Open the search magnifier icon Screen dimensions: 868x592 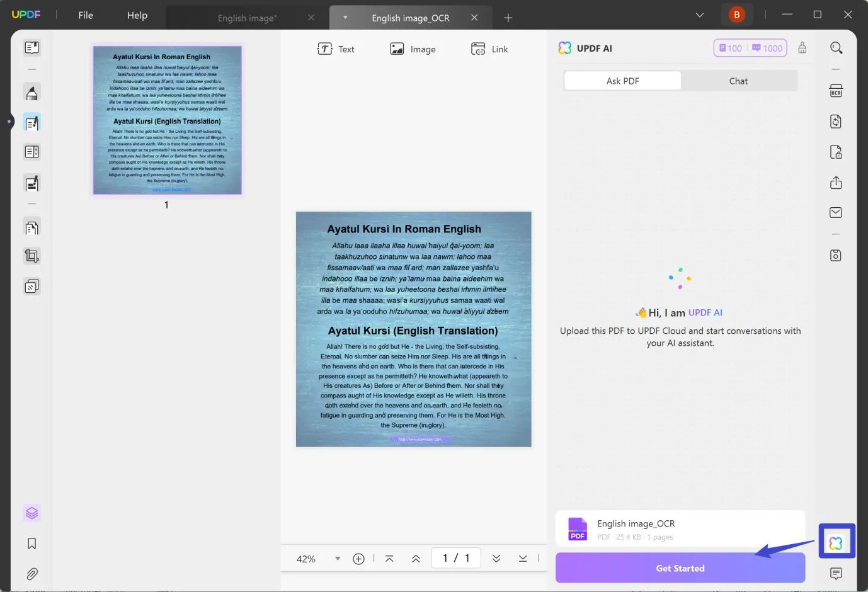pyautogui.click(x=836, y=48)
